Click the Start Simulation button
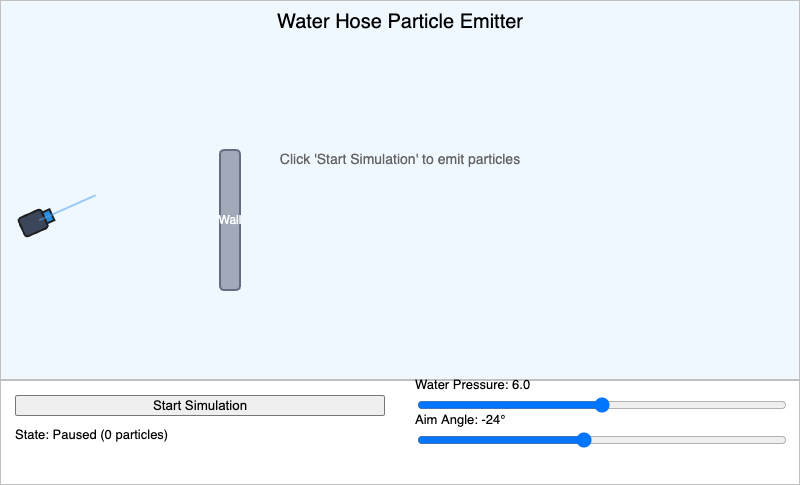 [199, 405]
